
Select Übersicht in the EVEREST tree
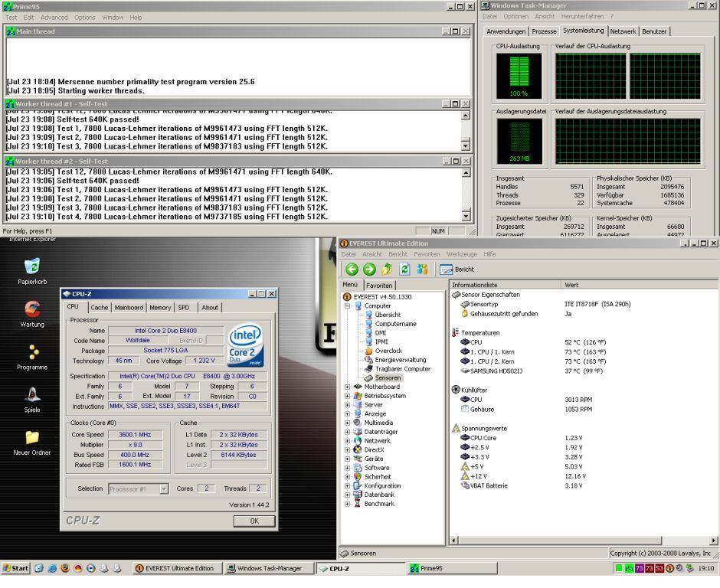tap(388, 315)
